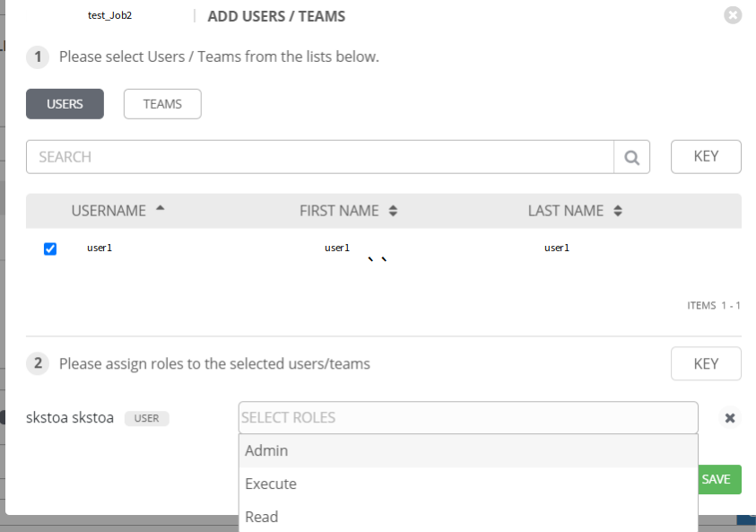
Task: Click the First Name column header
Action: pos(339,211)
